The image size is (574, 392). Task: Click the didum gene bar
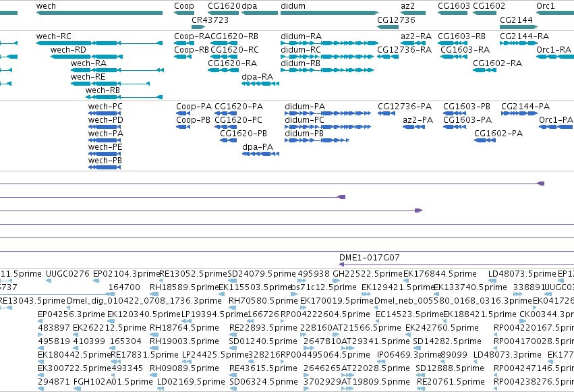[329, 13]
